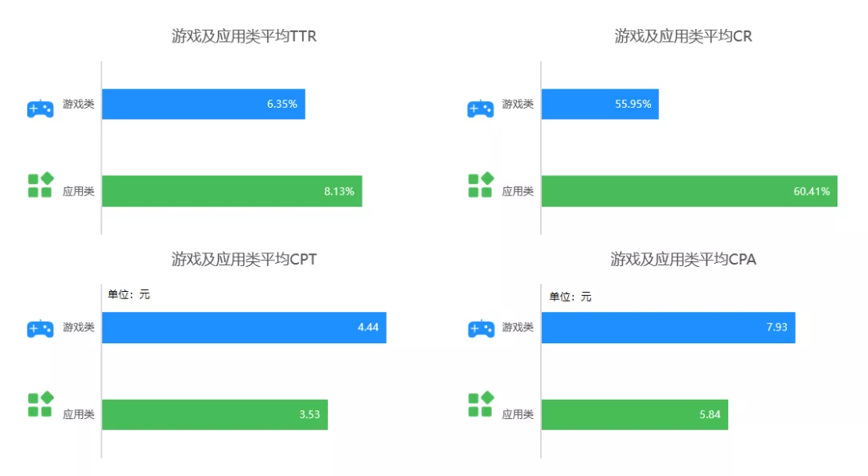Select the green 8.13% TTR bar
This screenshot has height=476, width=868.
[x=232, y=191]
